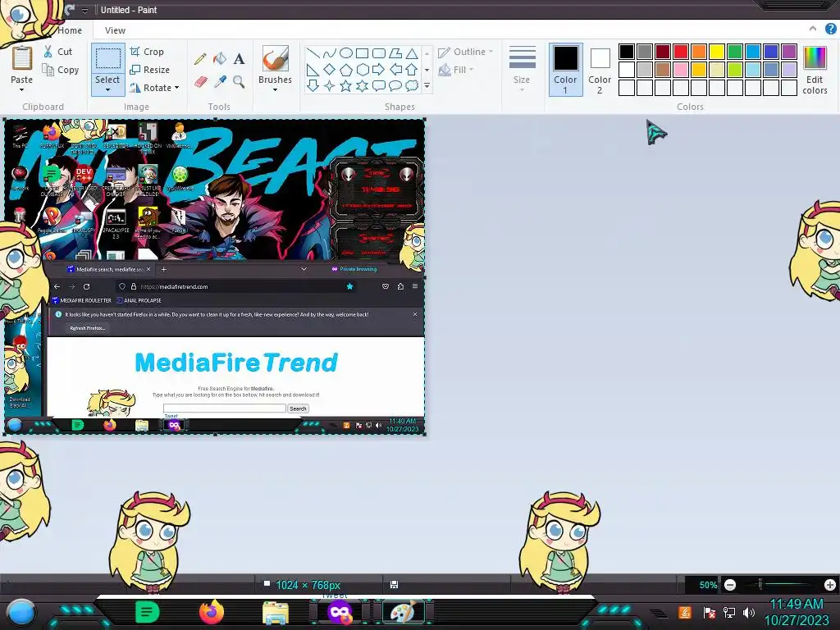Screen dimensions: 840x630
Task: Click the volume speaker tray icon
Action: point(748,612)
